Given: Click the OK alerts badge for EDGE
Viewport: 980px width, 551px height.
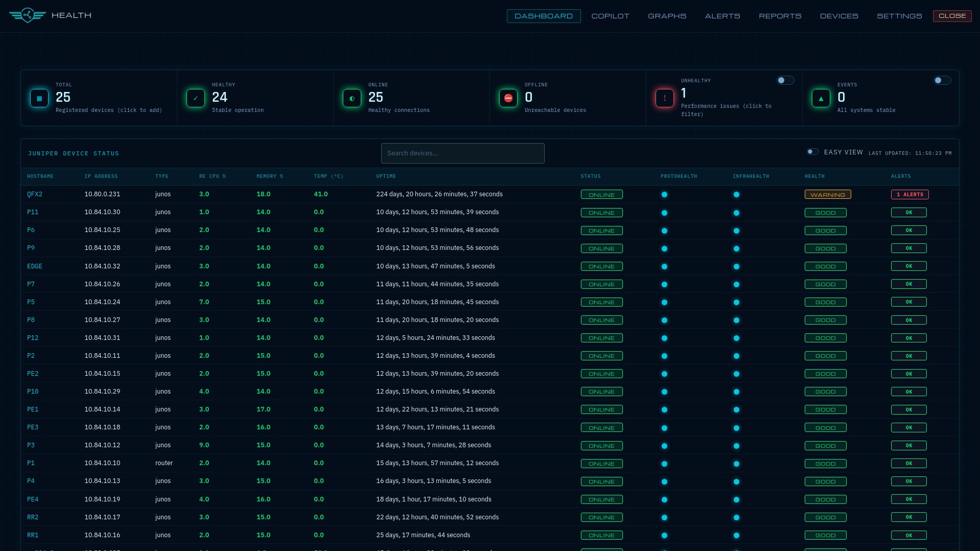Looking at the screenshot, I should pyautogui.click(x=908, y=266).
